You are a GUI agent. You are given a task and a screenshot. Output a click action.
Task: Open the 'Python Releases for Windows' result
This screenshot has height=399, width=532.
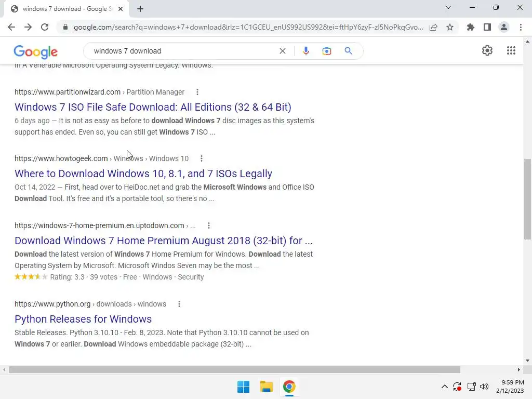83,319
